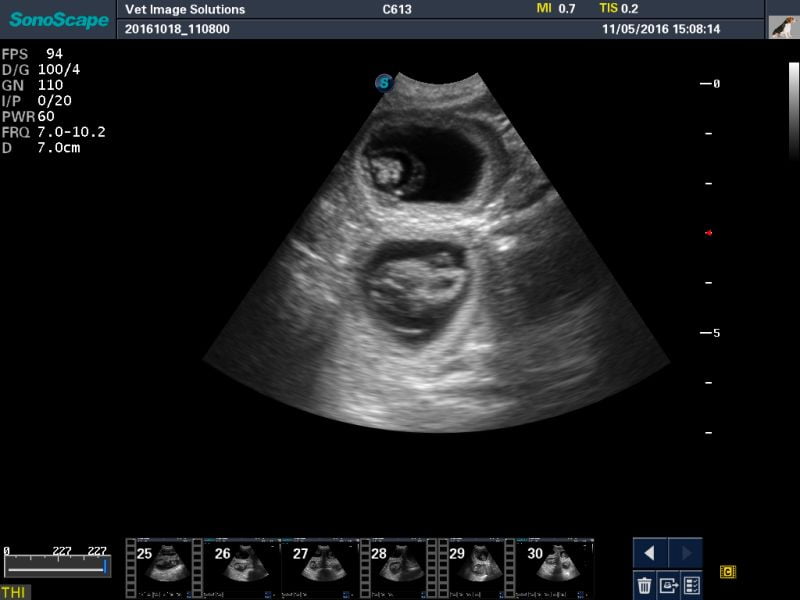
Task: Click the SonoScape logo
Action: click(59, 20)
